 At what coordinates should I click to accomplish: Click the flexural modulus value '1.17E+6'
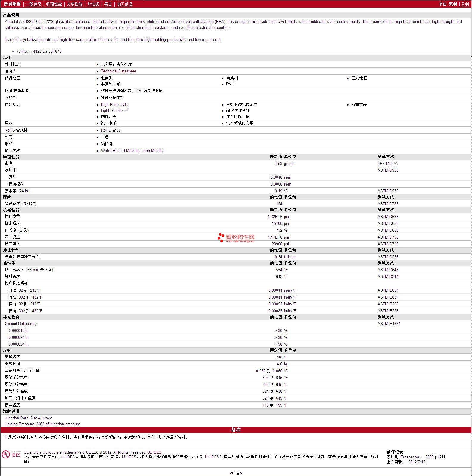pyautogui.click(x=275, y=237)
